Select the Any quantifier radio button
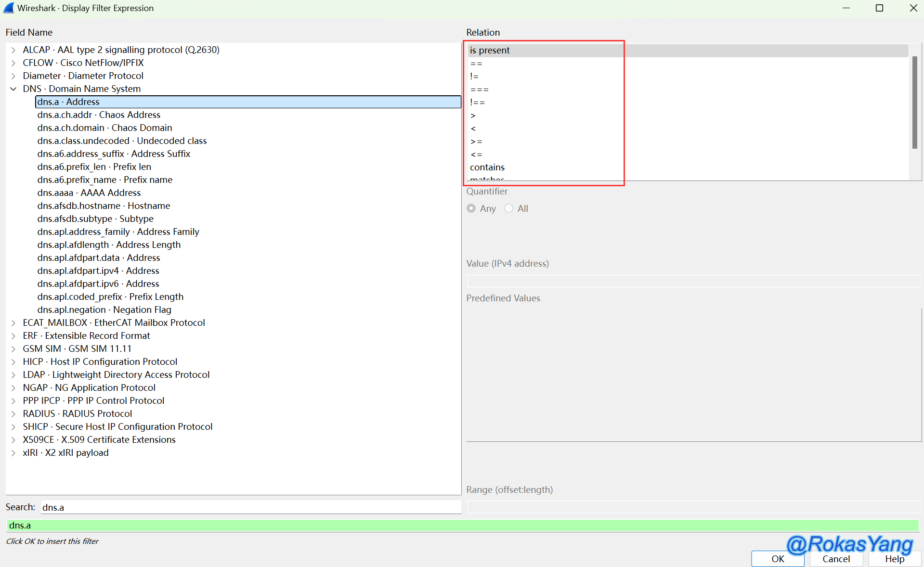 point(471,208)
